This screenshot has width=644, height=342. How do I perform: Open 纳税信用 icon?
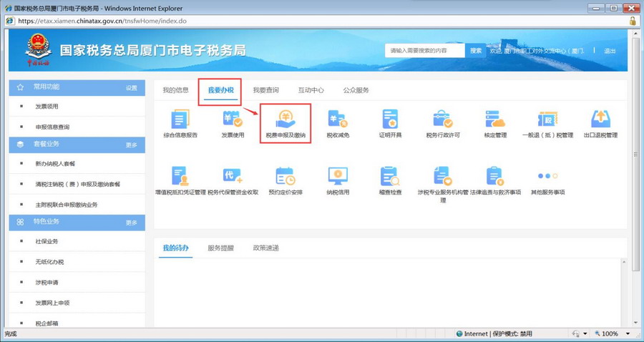tap(338, 176)
